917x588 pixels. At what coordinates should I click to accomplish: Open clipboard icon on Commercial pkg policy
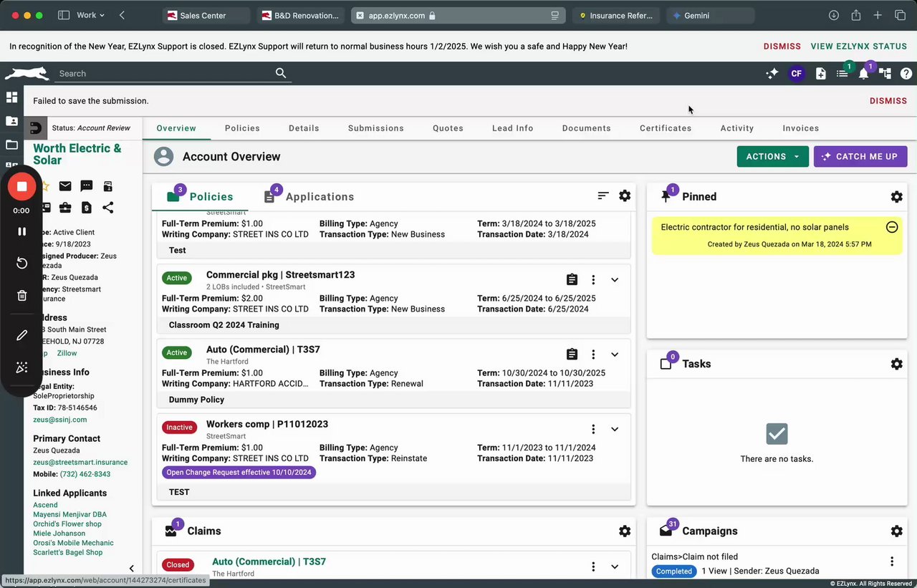point(572,279)
